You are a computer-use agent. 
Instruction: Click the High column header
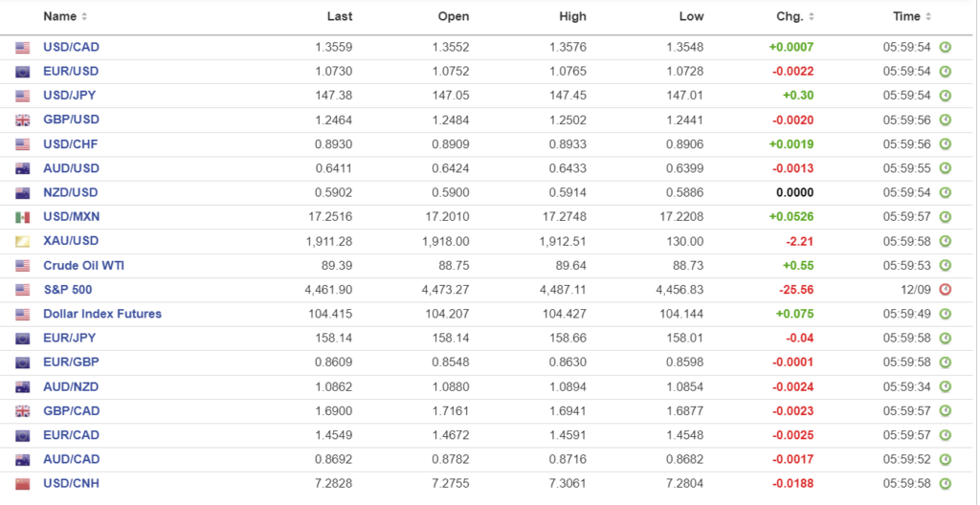[x=572, y=16]
